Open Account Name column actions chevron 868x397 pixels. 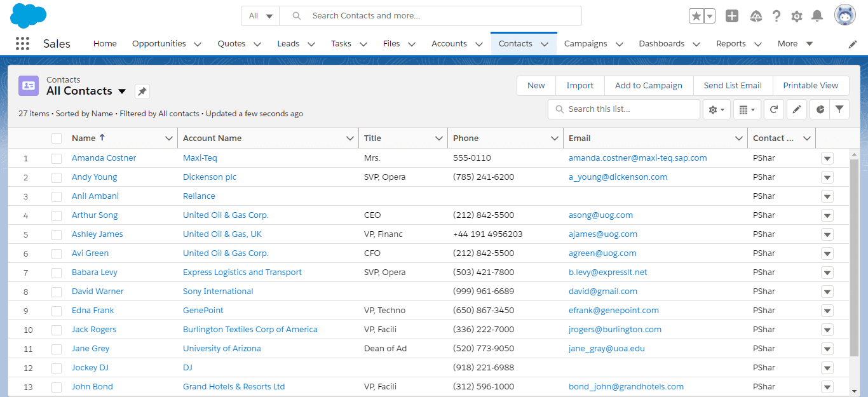coord(349,138)
